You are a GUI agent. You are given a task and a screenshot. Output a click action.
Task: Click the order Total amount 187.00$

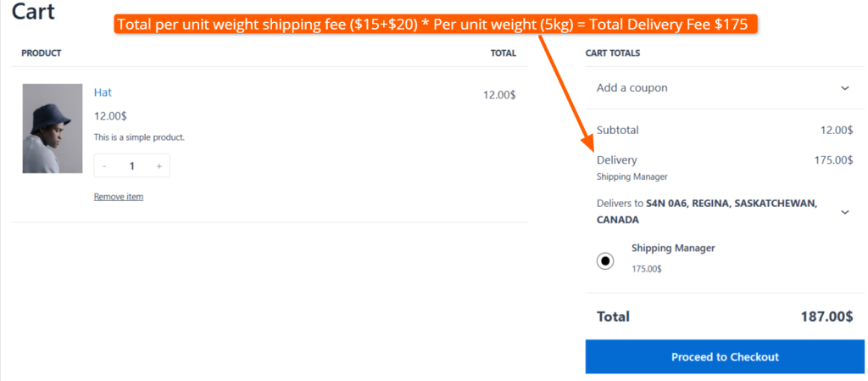(826, 317)
